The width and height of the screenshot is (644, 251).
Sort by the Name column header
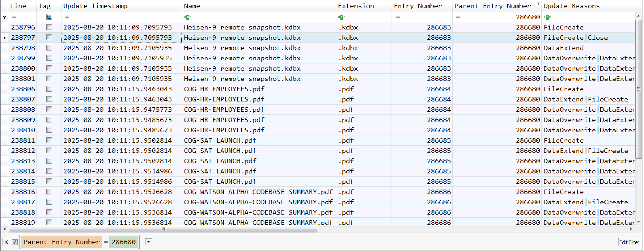192,6
